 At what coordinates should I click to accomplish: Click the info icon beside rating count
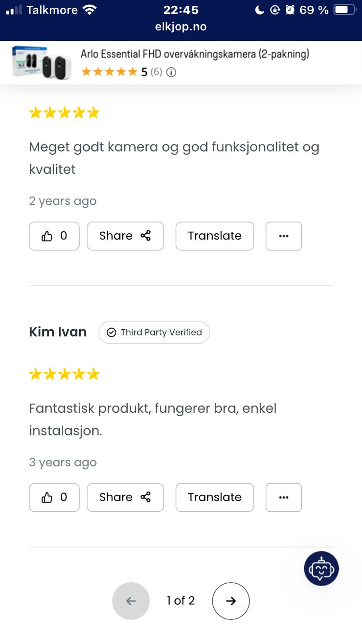171,72
